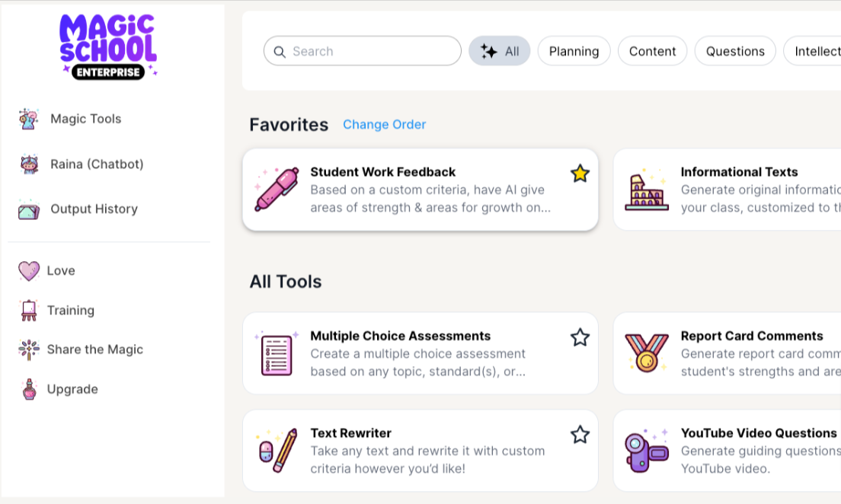Click the Student Work Feedback pen icon
841x504 pixels.
276,190
